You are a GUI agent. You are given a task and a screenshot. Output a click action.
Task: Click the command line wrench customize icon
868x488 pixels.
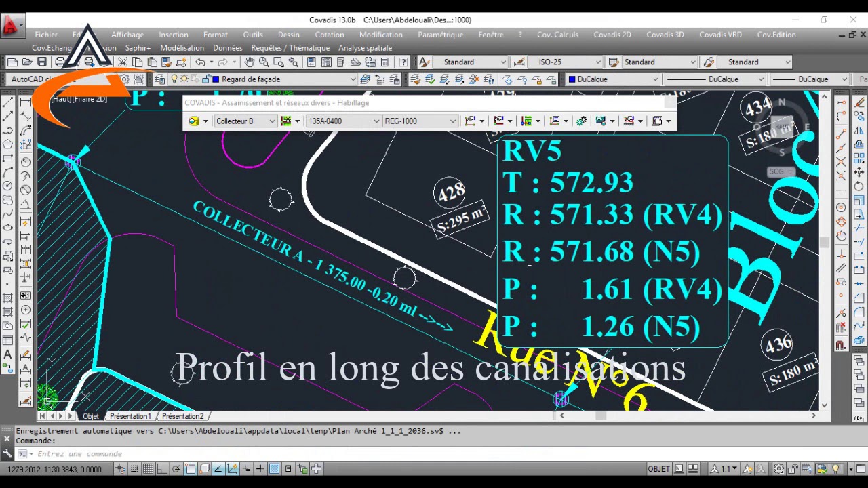tap(7, 453)
